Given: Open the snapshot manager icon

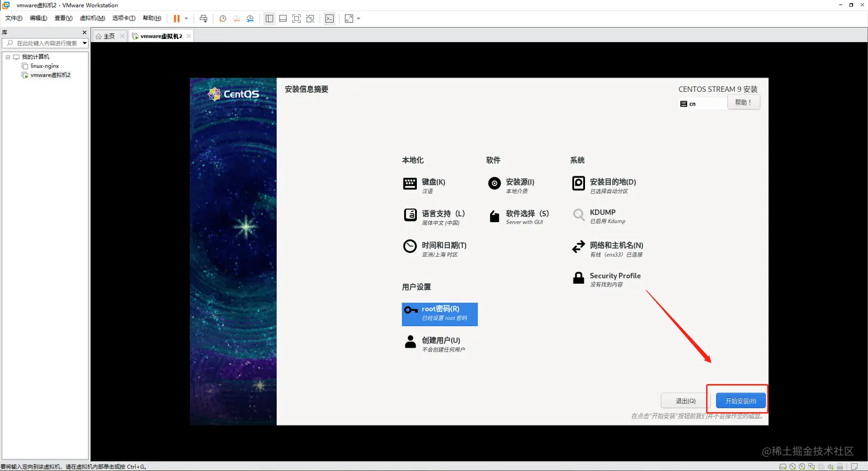Looking at the screenshot, I should [250, 18].
